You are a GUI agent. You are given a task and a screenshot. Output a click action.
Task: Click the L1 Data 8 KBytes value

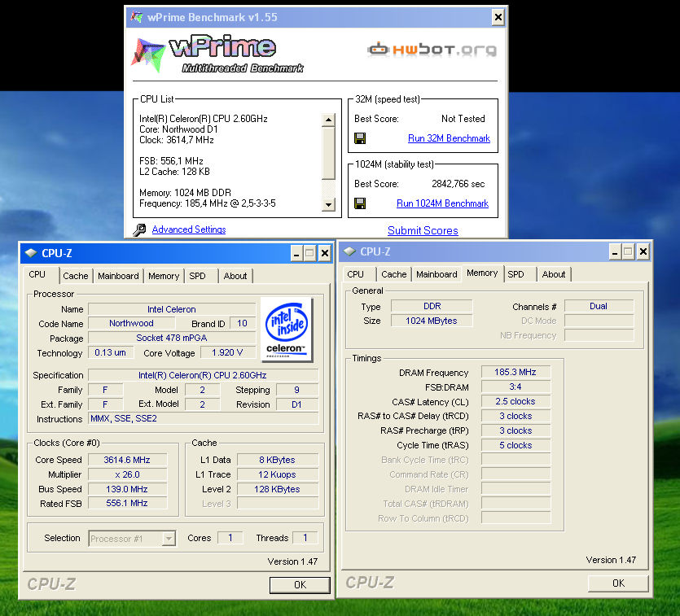point(278,460)
